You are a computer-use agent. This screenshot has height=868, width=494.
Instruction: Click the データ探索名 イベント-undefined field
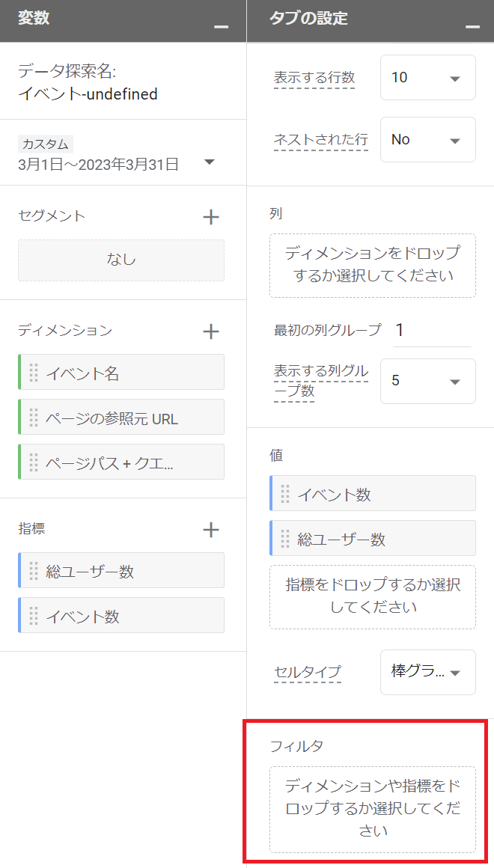point(88,94)
